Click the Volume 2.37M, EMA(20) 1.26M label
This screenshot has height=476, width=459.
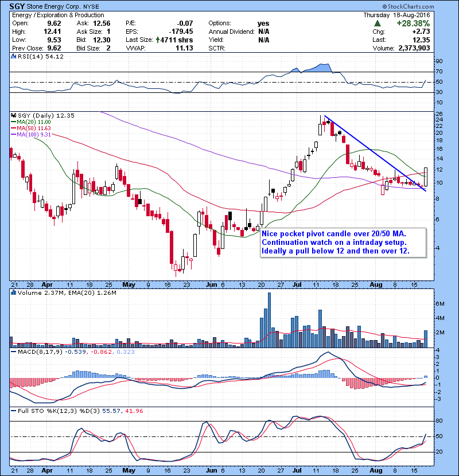pyautogui.click(x=67, y=292)
